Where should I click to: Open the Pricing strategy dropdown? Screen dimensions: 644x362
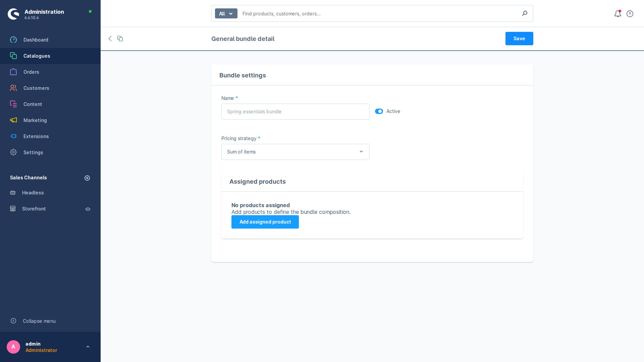pyautogui.click(x=295, y=152)
